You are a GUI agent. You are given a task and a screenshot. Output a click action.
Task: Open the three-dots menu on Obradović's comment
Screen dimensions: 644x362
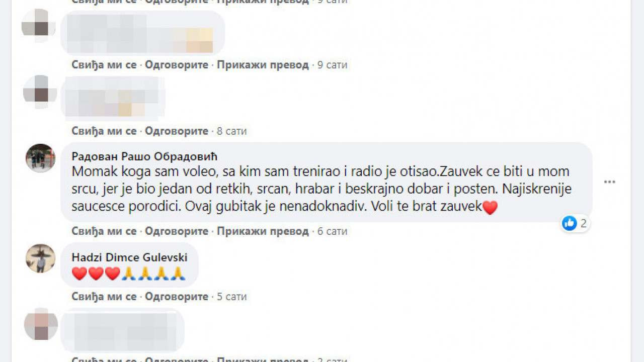pyautogui.click(x=610, y=182)
